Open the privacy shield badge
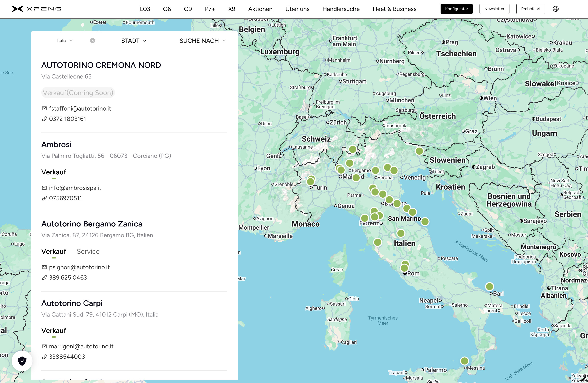 22,361
